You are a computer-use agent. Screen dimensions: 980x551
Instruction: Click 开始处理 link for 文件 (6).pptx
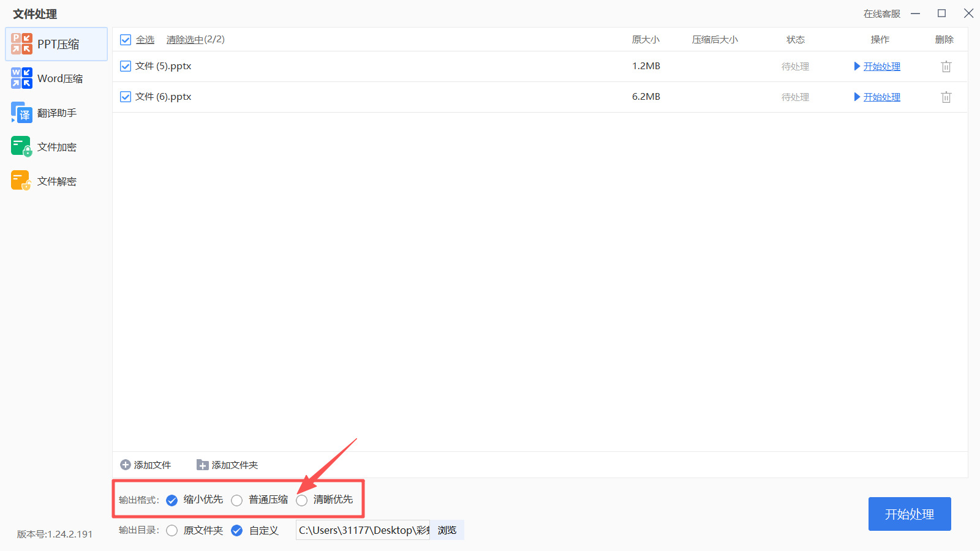pos(882,97)
